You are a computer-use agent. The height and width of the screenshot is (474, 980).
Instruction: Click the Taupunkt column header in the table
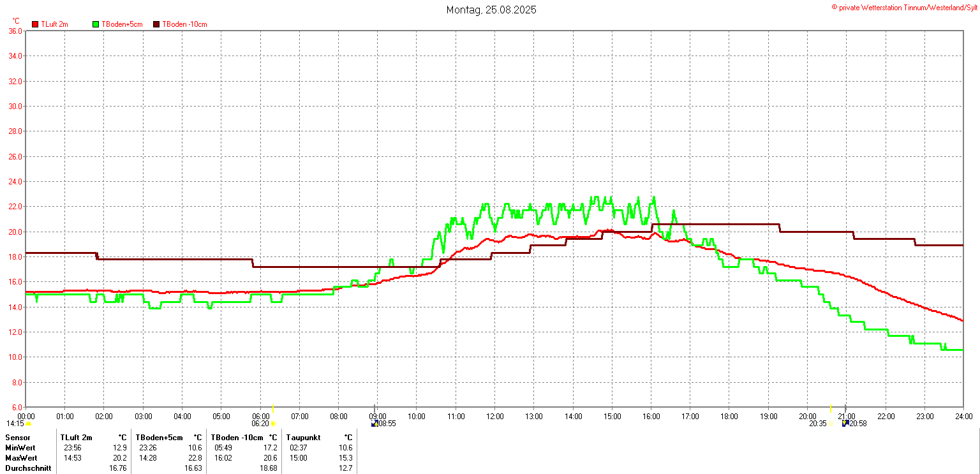coord(304,438)
